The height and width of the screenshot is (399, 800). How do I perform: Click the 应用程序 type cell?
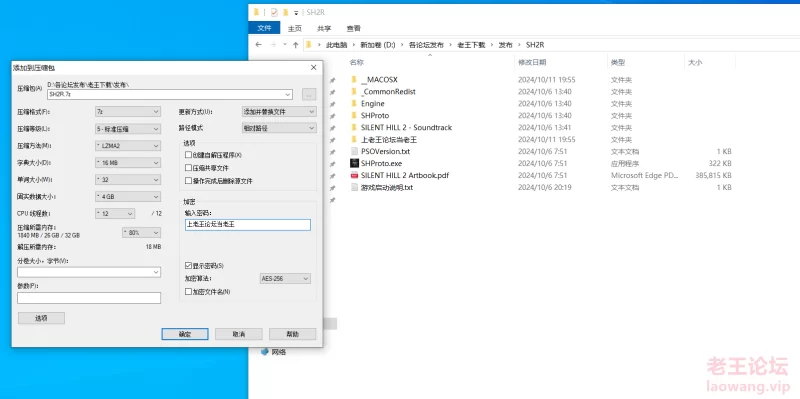click(624, 163)
